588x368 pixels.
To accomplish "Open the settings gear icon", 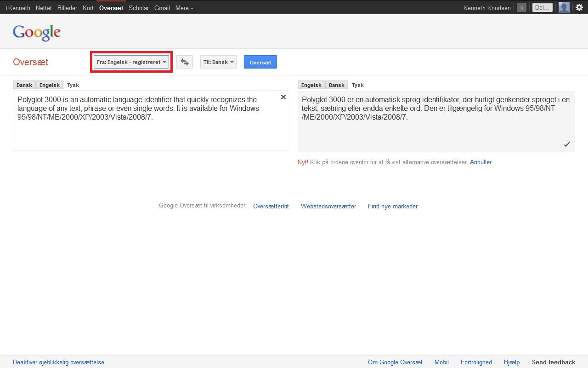I will tap(579, 7).
